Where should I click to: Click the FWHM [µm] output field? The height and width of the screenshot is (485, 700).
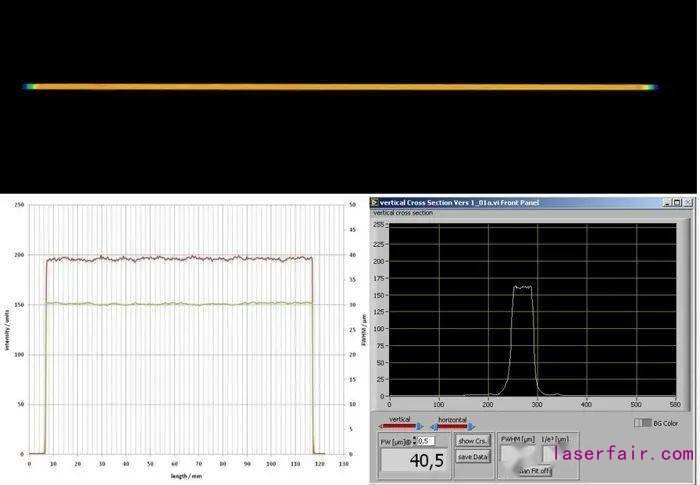click(518, 455)
